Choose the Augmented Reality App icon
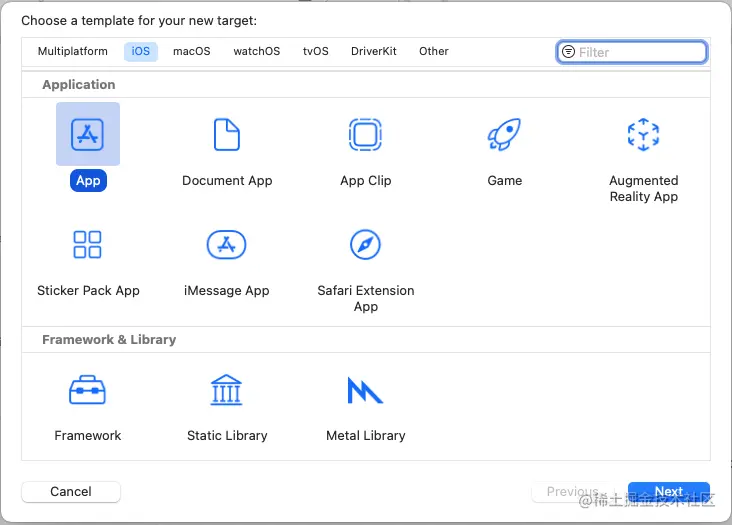The height and width of the screenshot is (525, 732). 643,134
